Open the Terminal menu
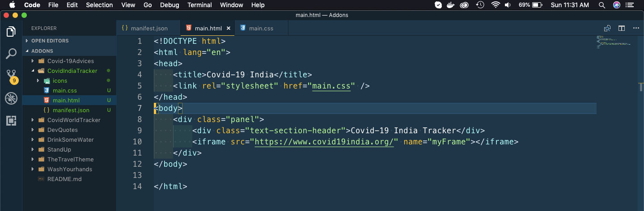This screenshot has width=644, height=211. coord(199,5)
